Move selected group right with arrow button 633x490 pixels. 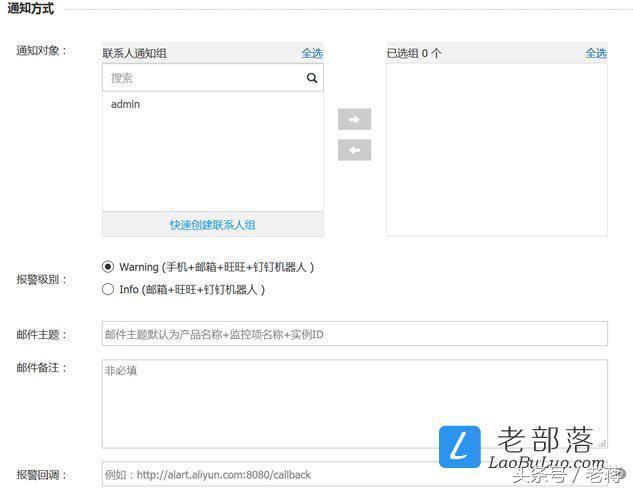(x=354, y=119)
